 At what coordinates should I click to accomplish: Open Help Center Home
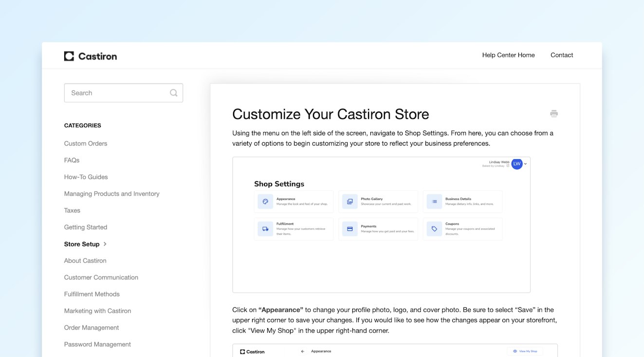(508, 55)
